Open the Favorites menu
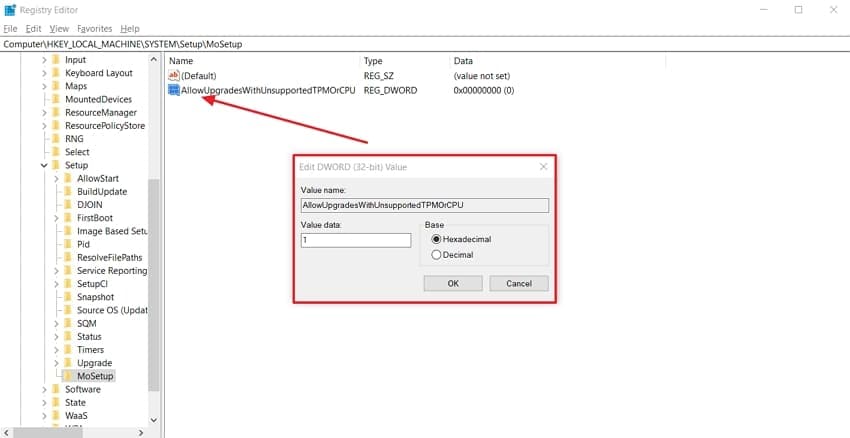This screenshot has width=850, height=438. click(x=94, y=29)
